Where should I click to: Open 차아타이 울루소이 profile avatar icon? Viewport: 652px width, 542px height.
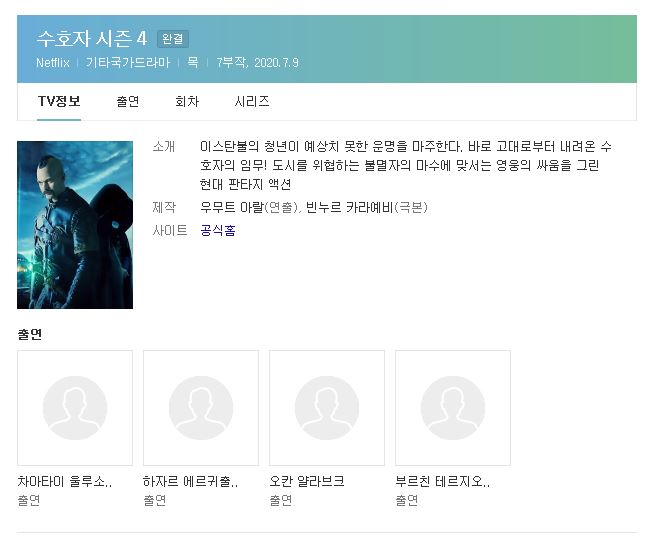[75, 408]
